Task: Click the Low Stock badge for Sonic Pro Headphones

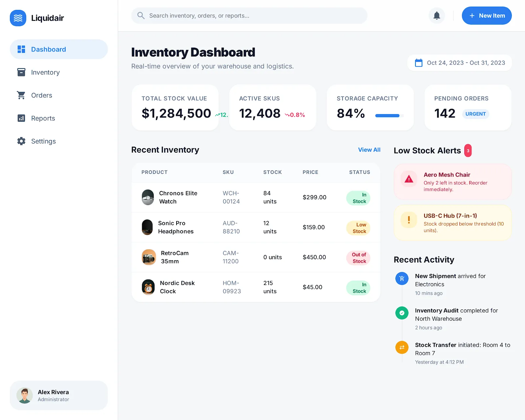Action: pyautogui.click(x=358, y=228)
